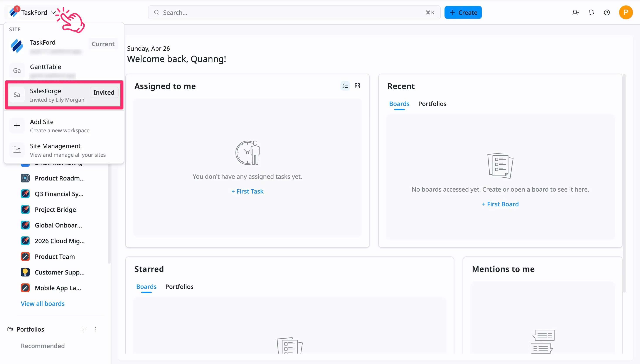
Task: Open the SalesForge invited site entry
Action: coord(64,95)
